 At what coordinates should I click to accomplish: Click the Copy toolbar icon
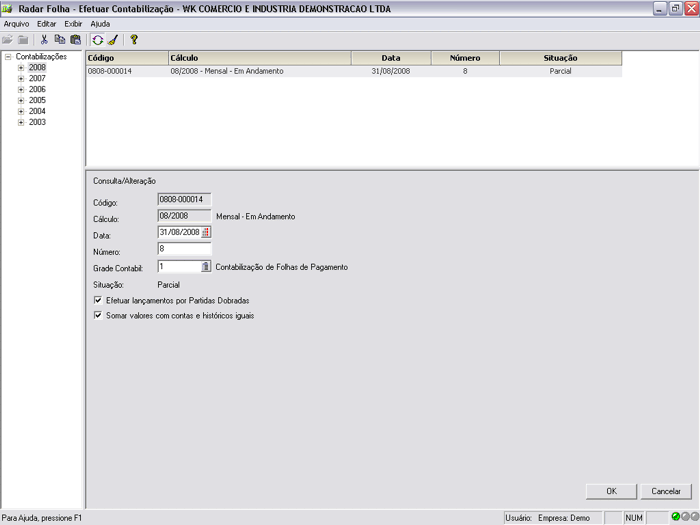59,40
